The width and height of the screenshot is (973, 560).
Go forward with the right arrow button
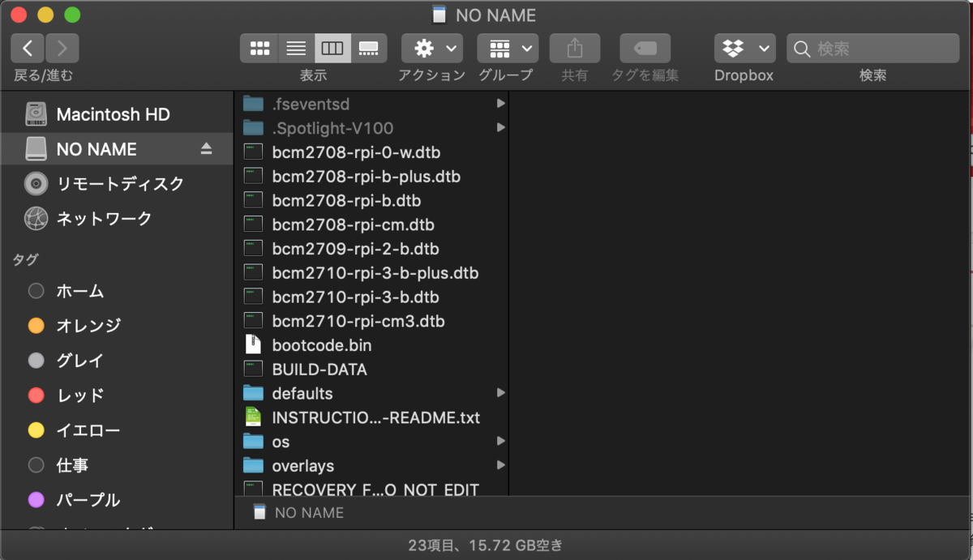coord(62,48)
